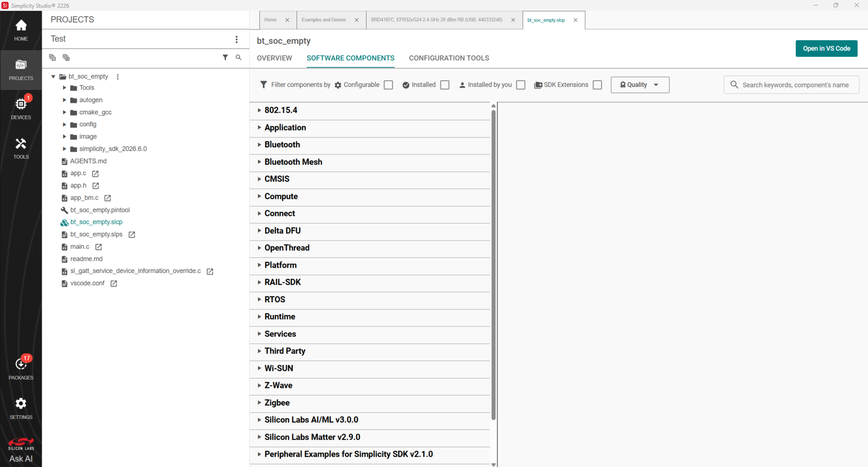
Task: Click the component list scrollbar down arrow
Action: click(494, 464)
